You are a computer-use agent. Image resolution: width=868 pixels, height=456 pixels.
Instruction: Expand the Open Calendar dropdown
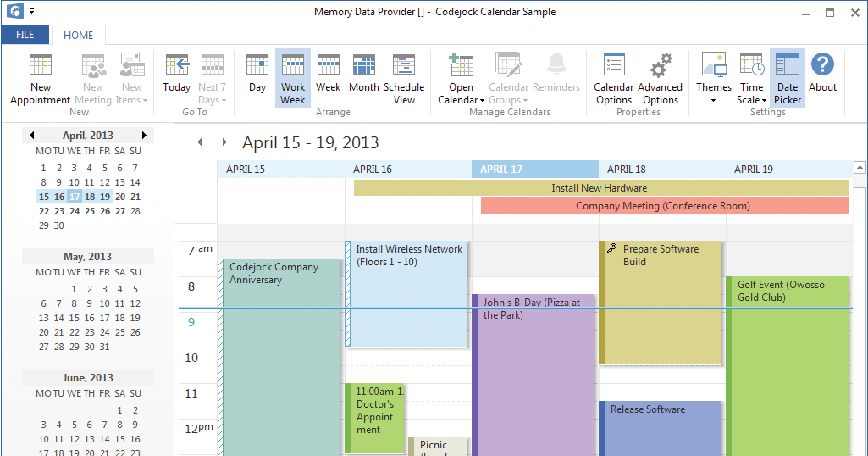click(462, 100)
